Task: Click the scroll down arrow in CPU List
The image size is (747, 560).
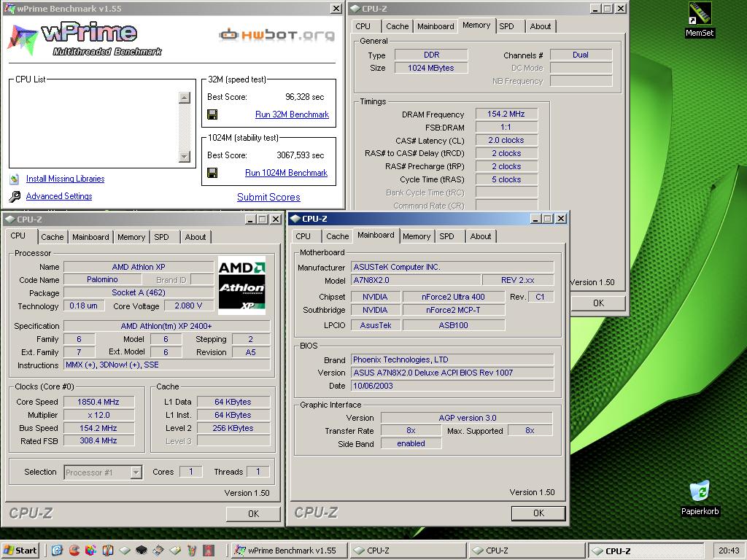Action: click(x=185, y=156)
